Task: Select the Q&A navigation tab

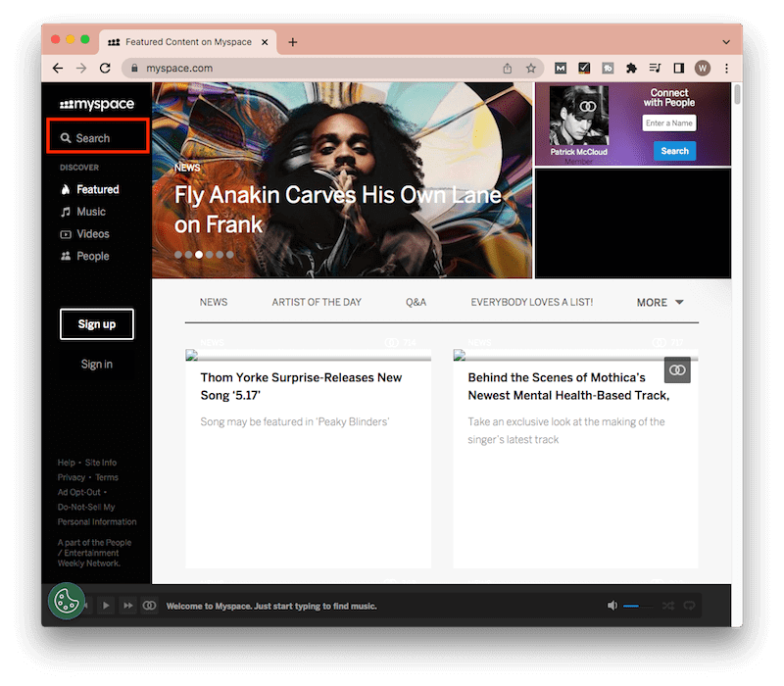Action: [x=416, y=302]
